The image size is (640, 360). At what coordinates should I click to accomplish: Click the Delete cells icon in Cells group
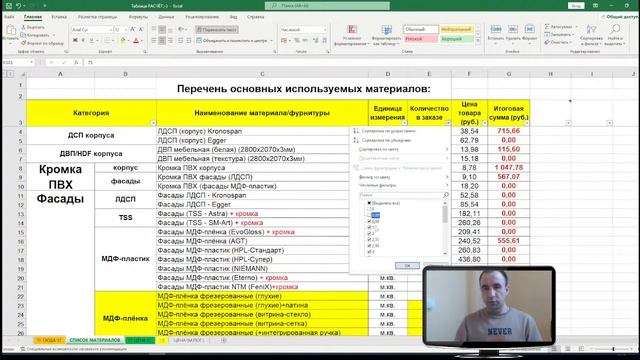tap(513, 29)
